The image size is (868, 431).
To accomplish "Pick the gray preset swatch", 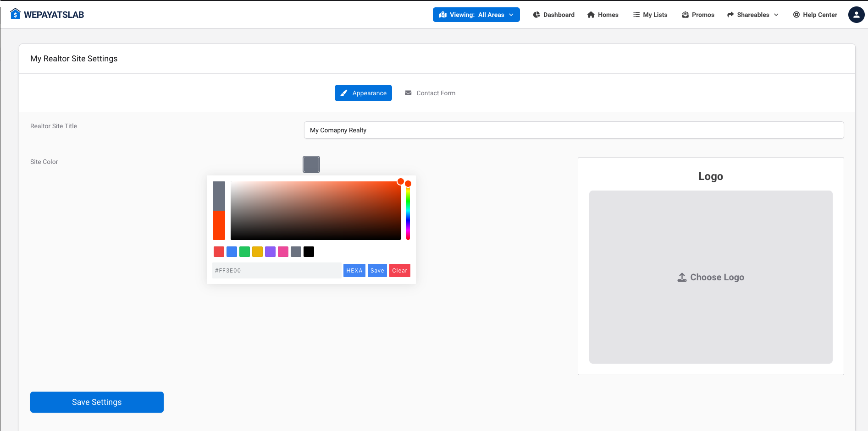I will click(x=296, y=251).
